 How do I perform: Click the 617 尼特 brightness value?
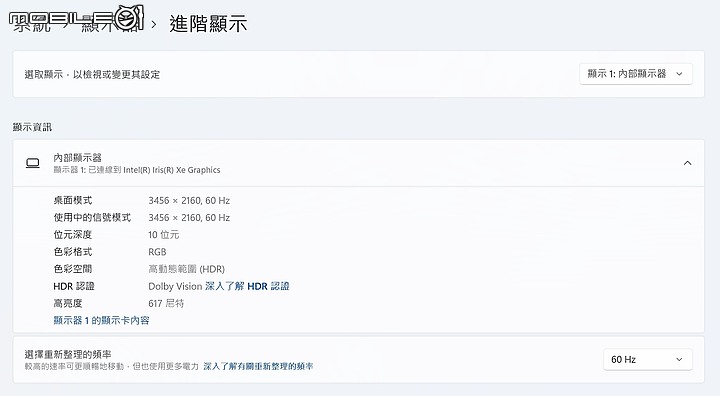[166, 304]
